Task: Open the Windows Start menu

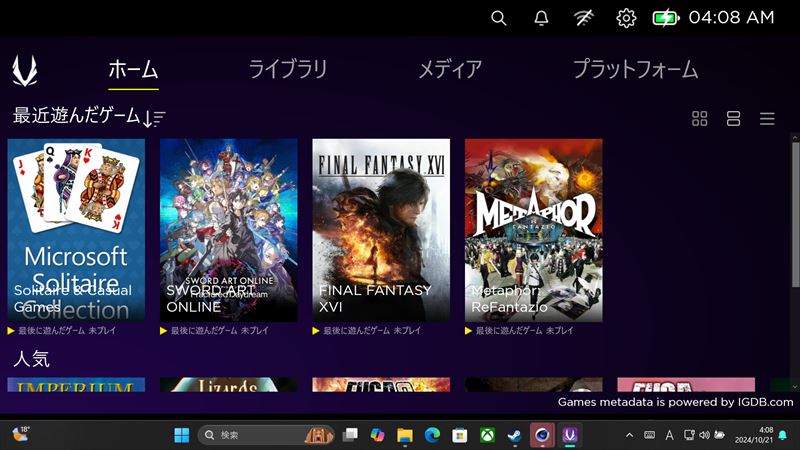Action: [182, 435]
